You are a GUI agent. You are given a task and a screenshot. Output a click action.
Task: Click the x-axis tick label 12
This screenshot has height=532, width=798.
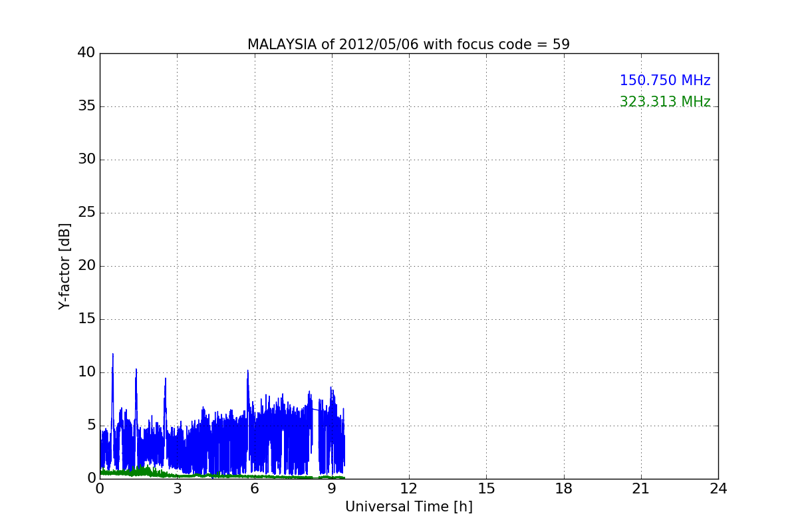click(409, 489)
